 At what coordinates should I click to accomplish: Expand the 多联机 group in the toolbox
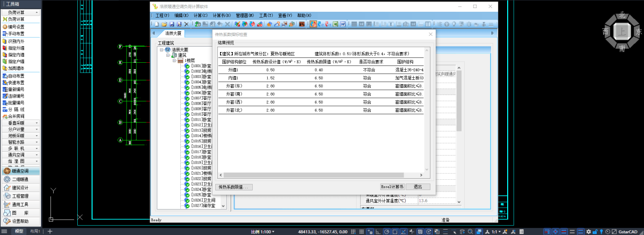pyautogui.click(x=20, y=148)
